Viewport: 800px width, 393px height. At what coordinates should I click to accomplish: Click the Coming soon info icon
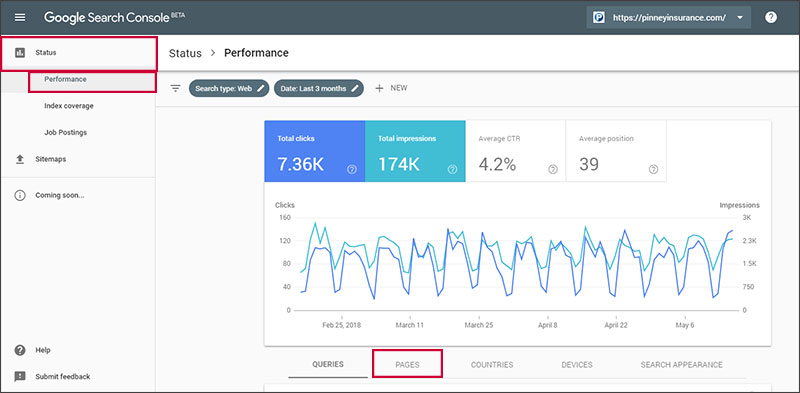point(20,195)
